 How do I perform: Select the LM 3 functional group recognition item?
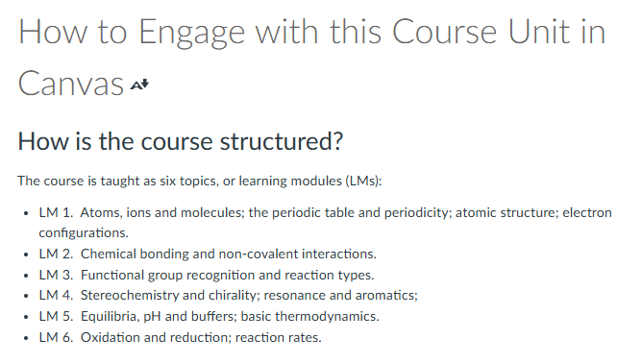point(207,275)
